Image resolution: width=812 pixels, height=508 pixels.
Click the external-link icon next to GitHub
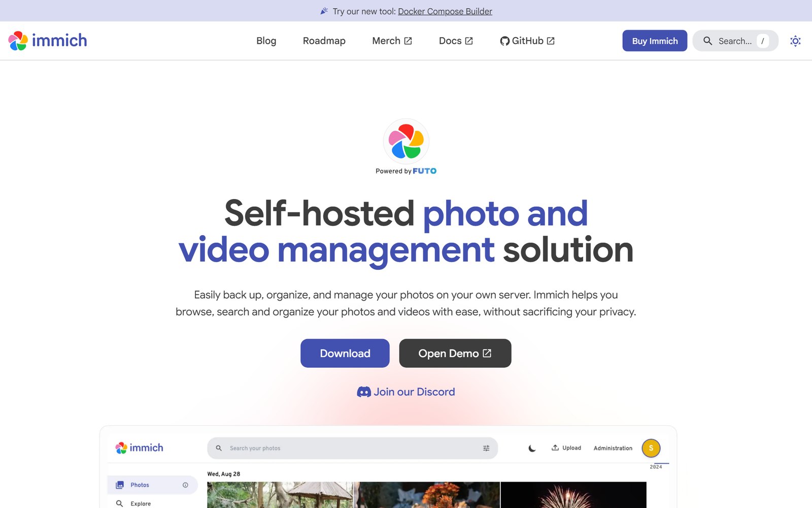(551, 41)
